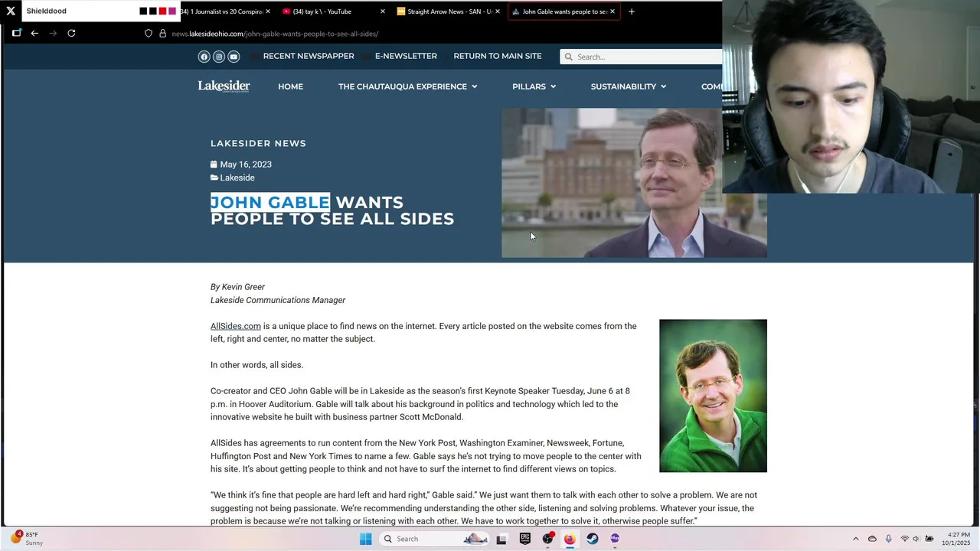980x551 pixels.
Task: Click the microphone tray icon
Action: pos(888,539)
